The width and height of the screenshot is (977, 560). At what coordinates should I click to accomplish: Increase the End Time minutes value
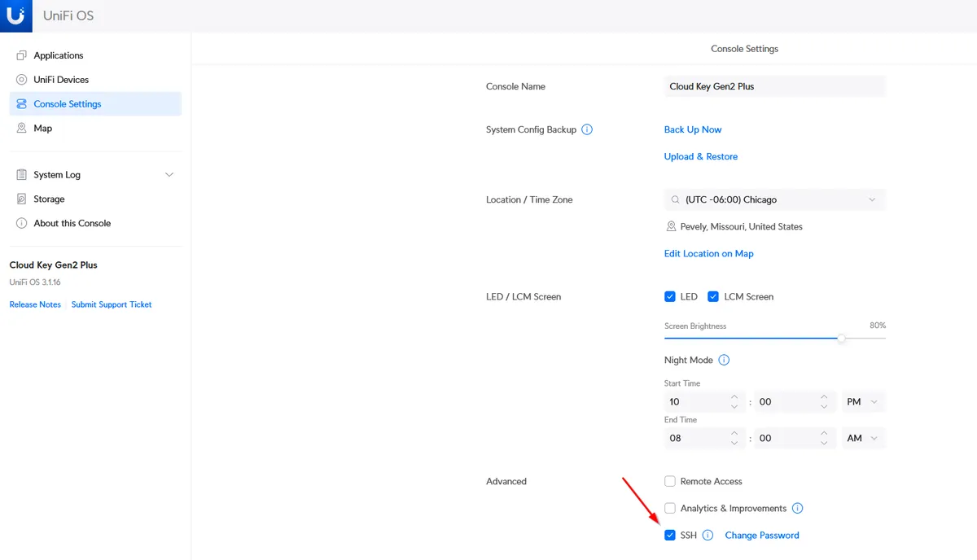pos(824,433)
